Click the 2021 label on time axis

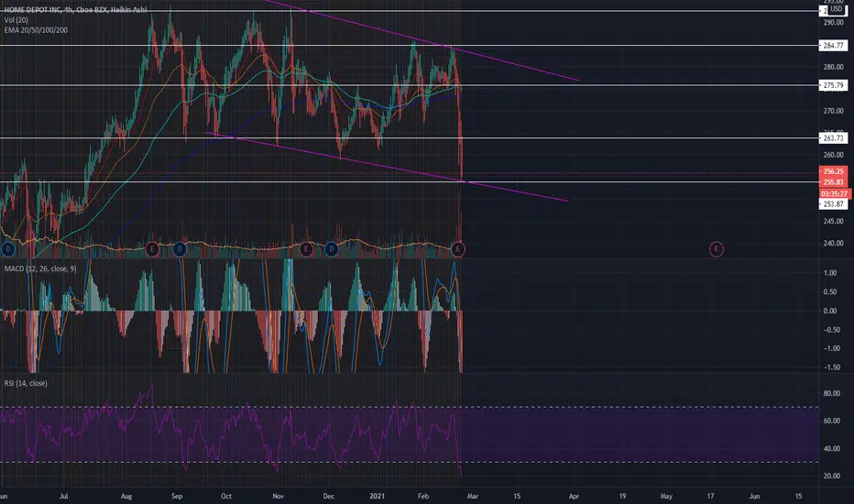377,497
